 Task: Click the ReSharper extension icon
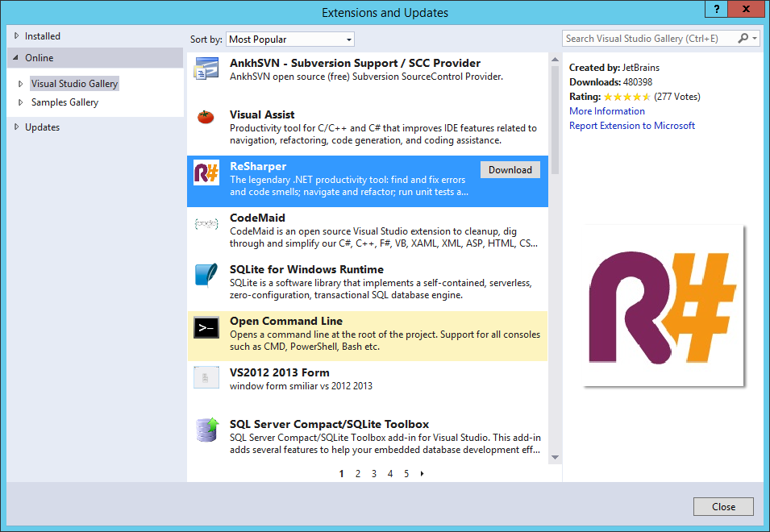(206, 173)
